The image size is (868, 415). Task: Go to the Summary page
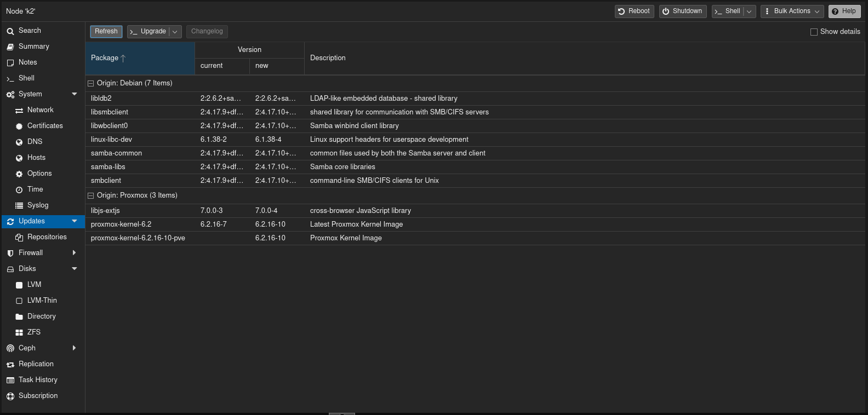coord(34,47)
